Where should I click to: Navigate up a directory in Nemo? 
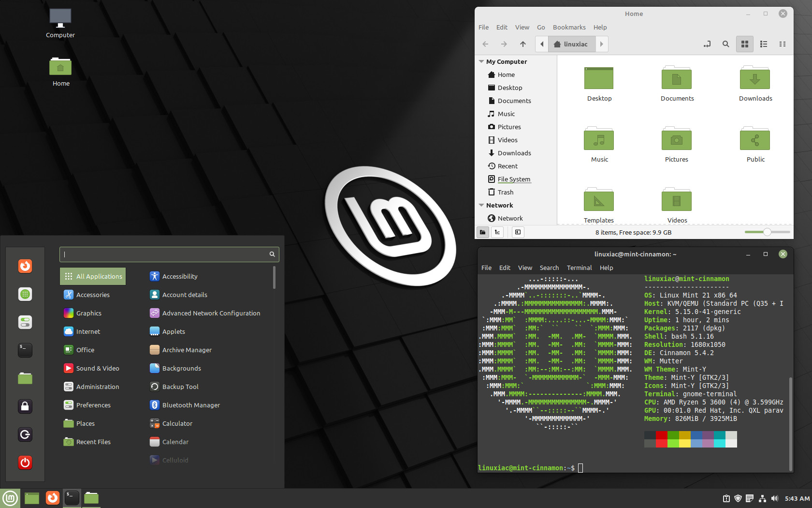(x=522, y=44)
